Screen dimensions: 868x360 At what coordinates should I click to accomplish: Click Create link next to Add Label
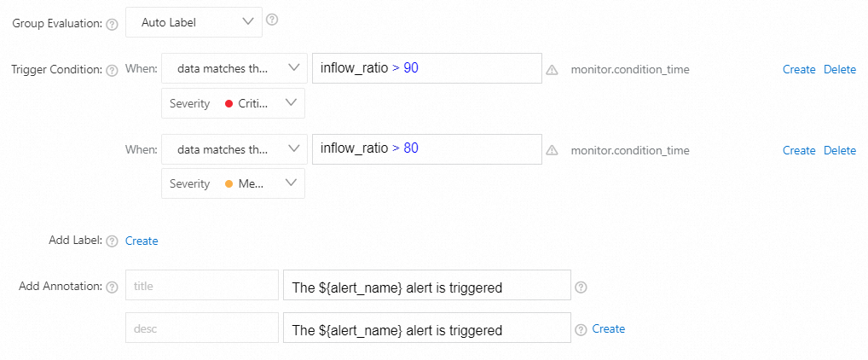[142, 241]
